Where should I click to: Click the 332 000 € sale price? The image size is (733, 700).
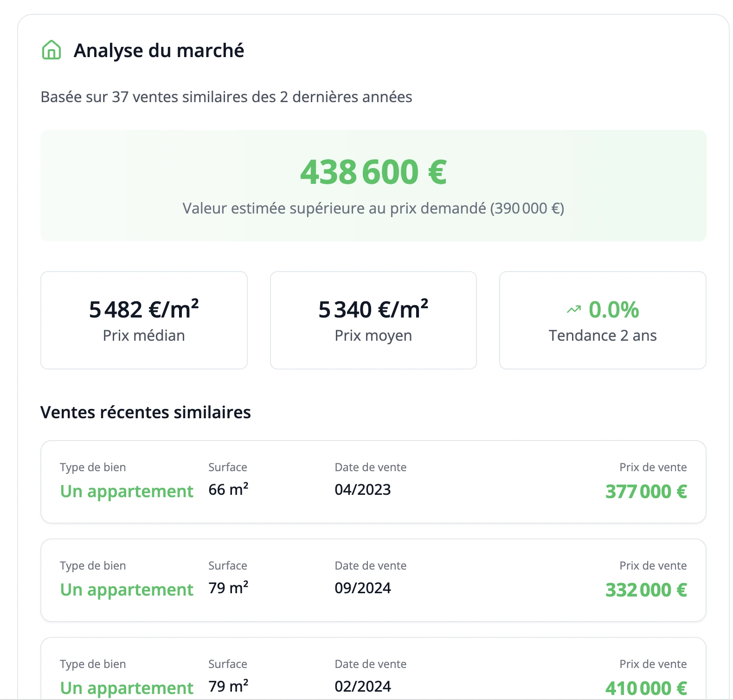pos(646,590)
